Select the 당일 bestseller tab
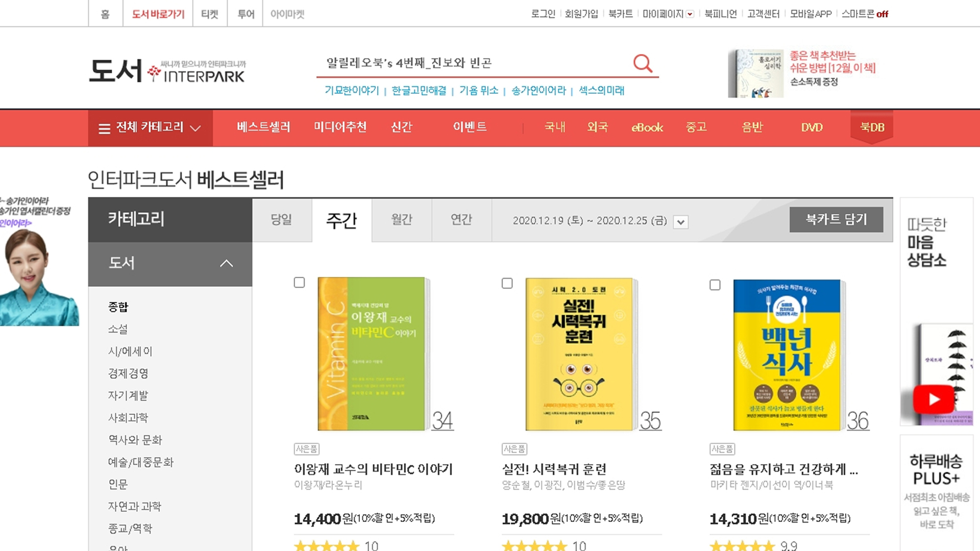Viewport: 980px width, 551px height. pos(281,220)
